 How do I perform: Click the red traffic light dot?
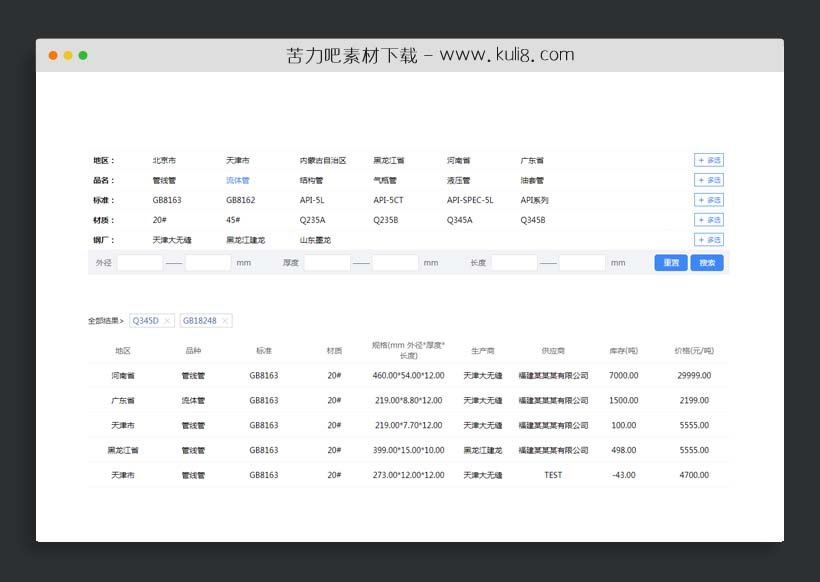coord(53,56)
